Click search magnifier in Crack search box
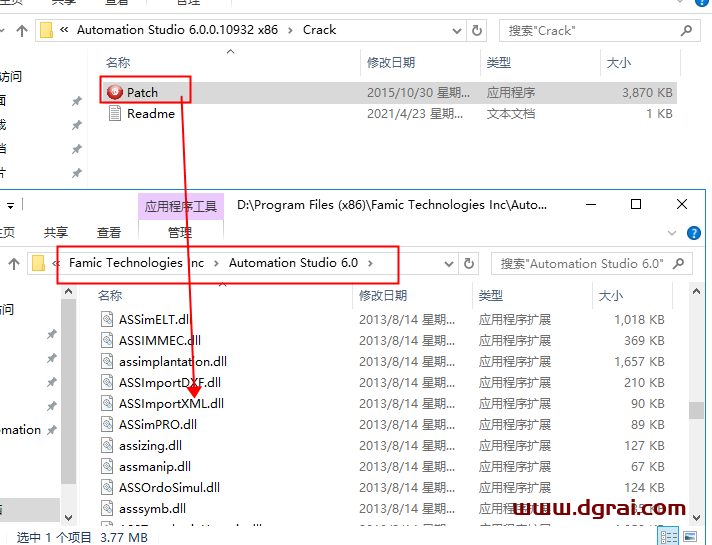The width and height of the screenshot is (712, 545). pyautogui.click(x=686, y=30)
